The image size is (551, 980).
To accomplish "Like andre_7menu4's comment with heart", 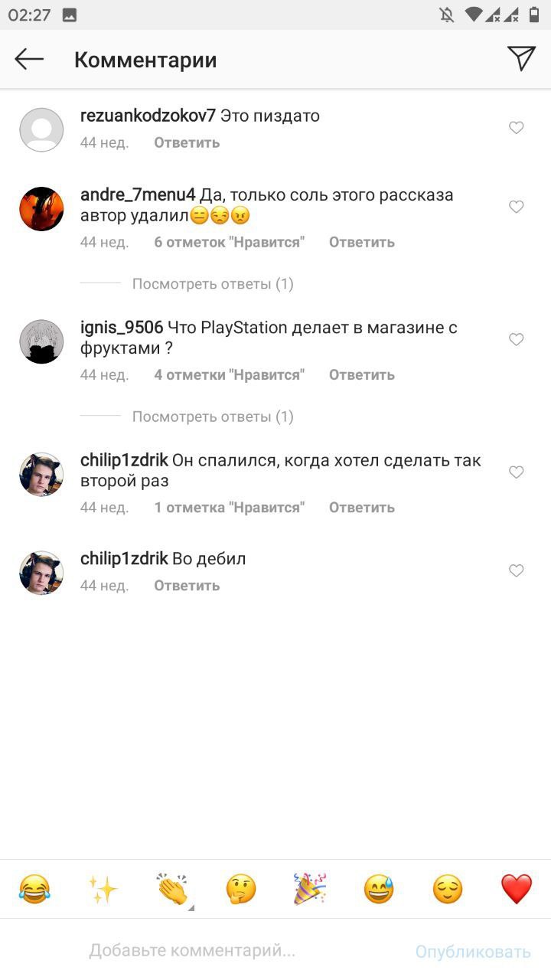I will [x=517, y=207].
